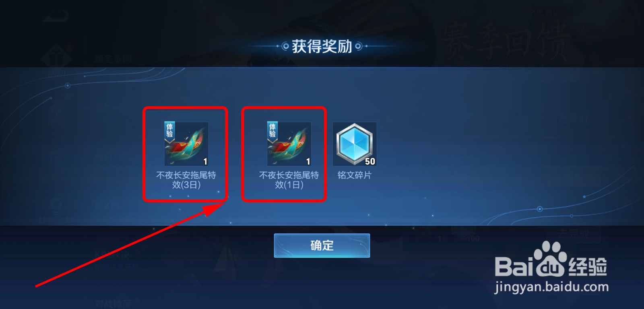Click quantity 1 badge on 3日 trail effect
The image size is (644, 309).
pos(205,161)
